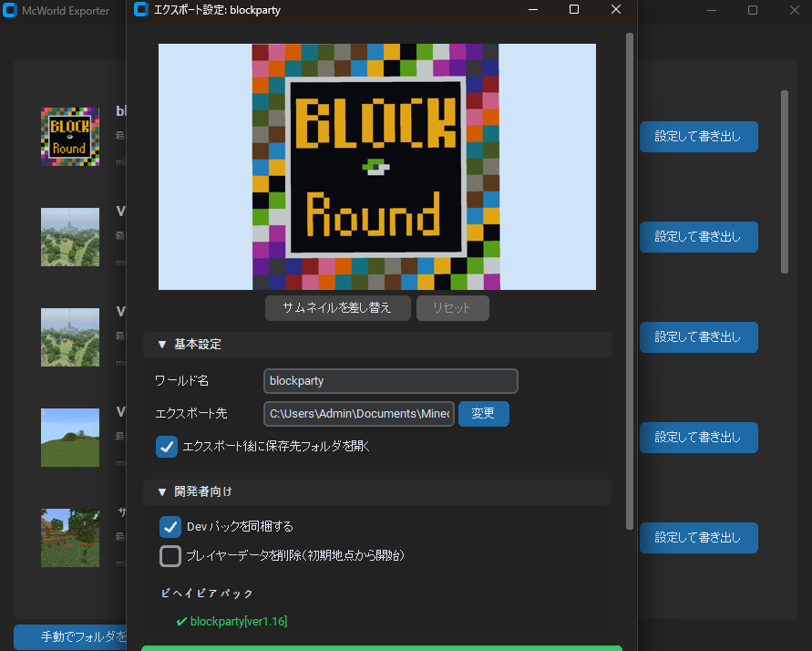812x651 pixels.
Task: Click the McWorld Exporter app icon
Action: coord(10,11)
